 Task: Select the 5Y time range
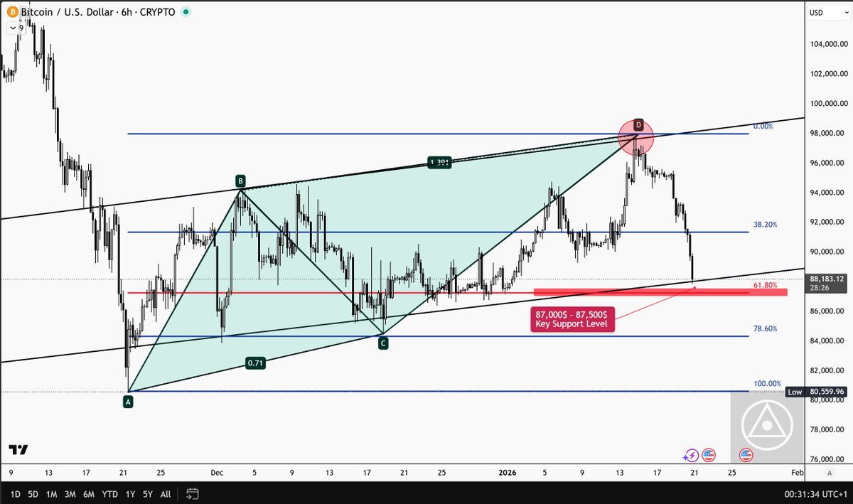[147, 493]
